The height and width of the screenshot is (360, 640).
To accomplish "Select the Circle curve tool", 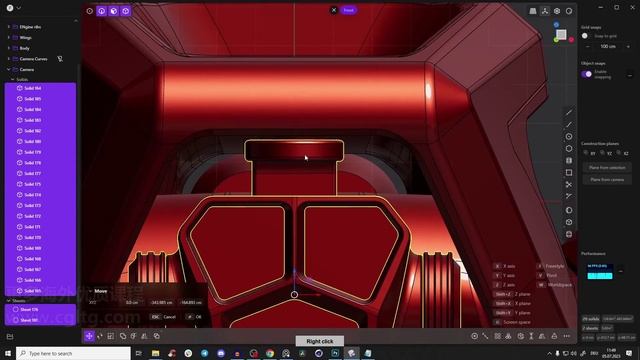I will (x=569, y=137).
